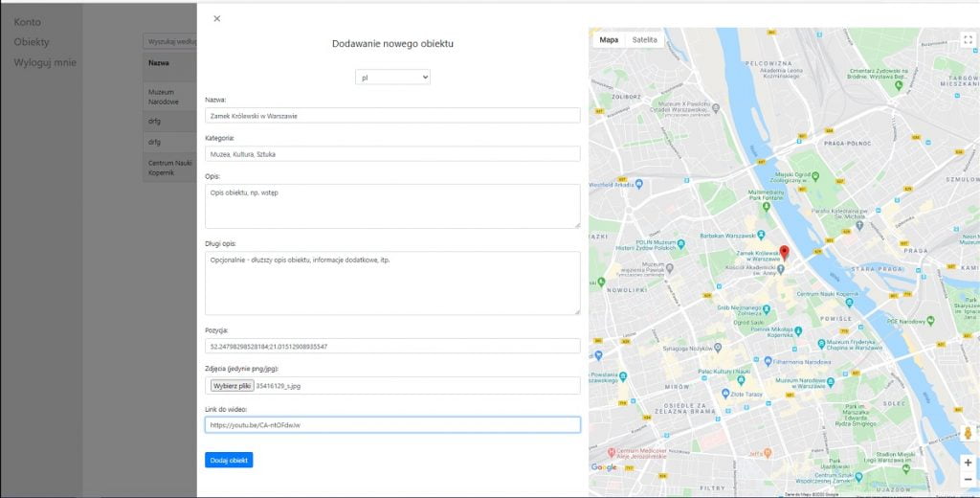Focus the Pozycja coordinates field
The image size is (980, 498).
[392, 346]
